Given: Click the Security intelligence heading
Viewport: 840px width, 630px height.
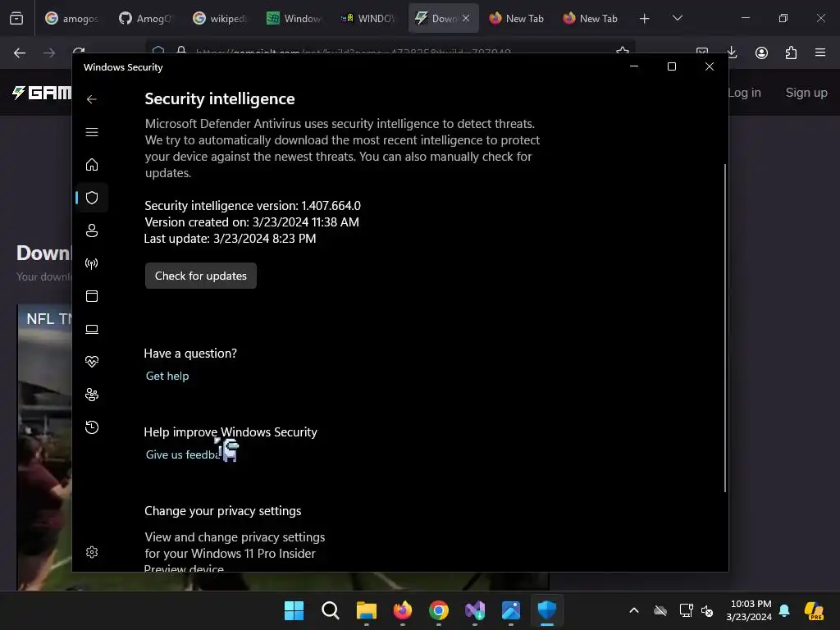Looking at the screenshot, I should (220, 98).
